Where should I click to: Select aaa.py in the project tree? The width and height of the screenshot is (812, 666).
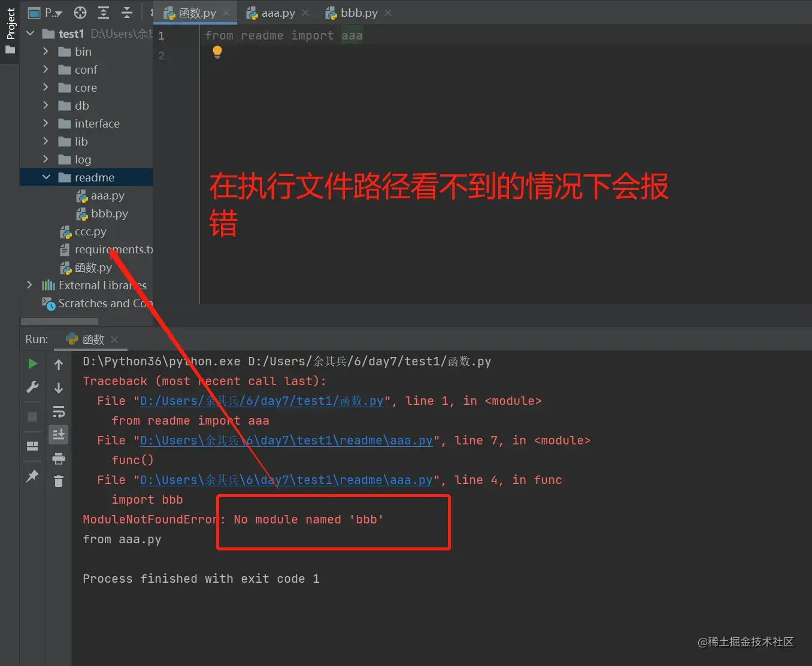click(100, 195)
